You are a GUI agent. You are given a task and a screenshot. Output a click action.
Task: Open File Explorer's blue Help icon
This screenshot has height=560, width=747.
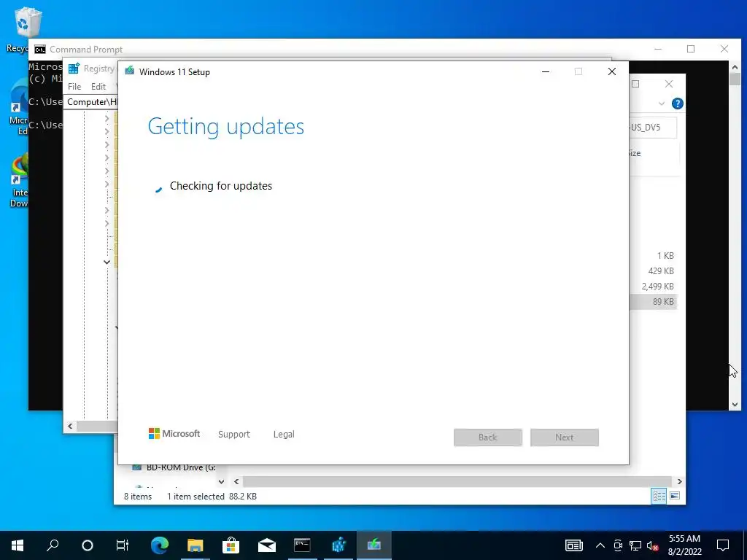pyautogui.click(x=677, y=104)
